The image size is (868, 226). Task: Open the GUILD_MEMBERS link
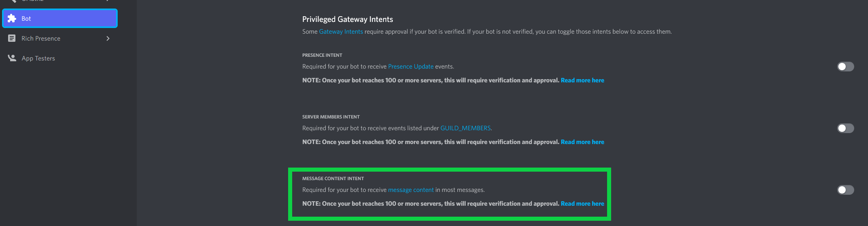465,128
